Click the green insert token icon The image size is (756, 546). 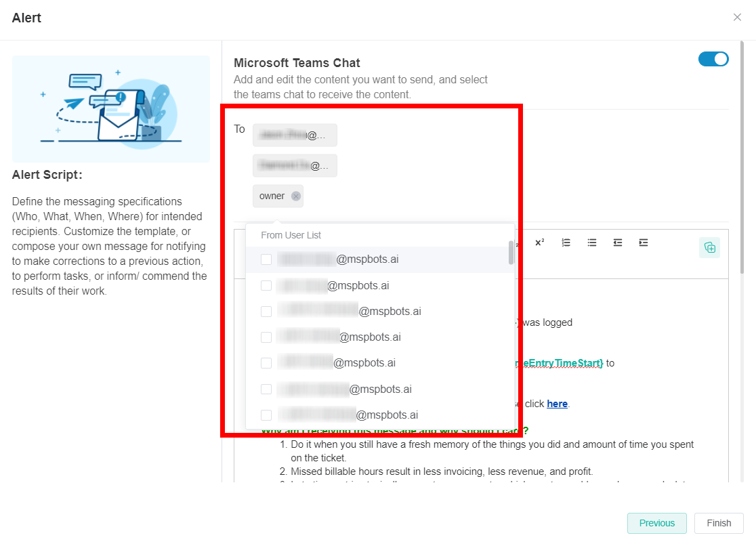pyautogui.click(x=709, y=247)
